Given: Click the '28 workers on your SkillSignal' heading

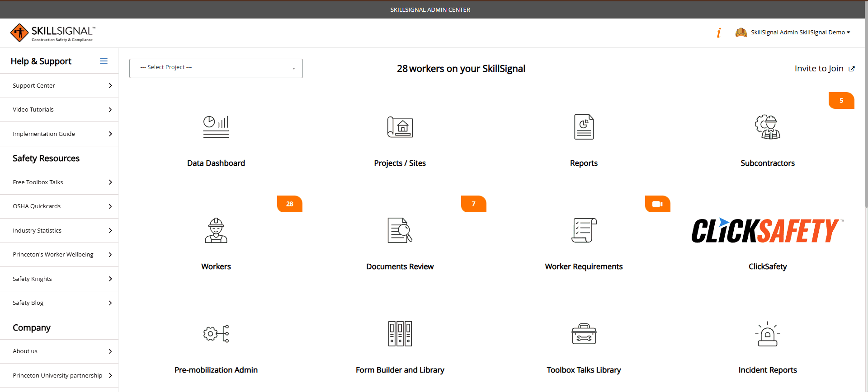Looking at the screenshot, I should tap(461, 69).
